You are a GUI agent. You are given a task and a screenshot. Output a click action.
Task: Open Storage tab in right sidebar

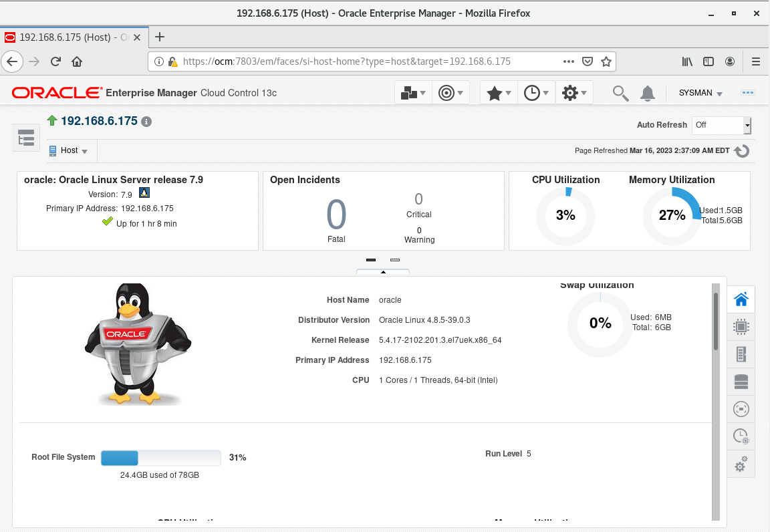click(x=741, y=382)
